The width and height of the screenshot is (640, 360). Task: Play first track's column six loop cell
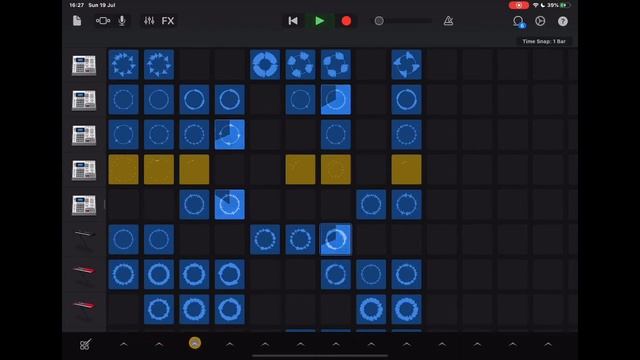tap(300, 64)
